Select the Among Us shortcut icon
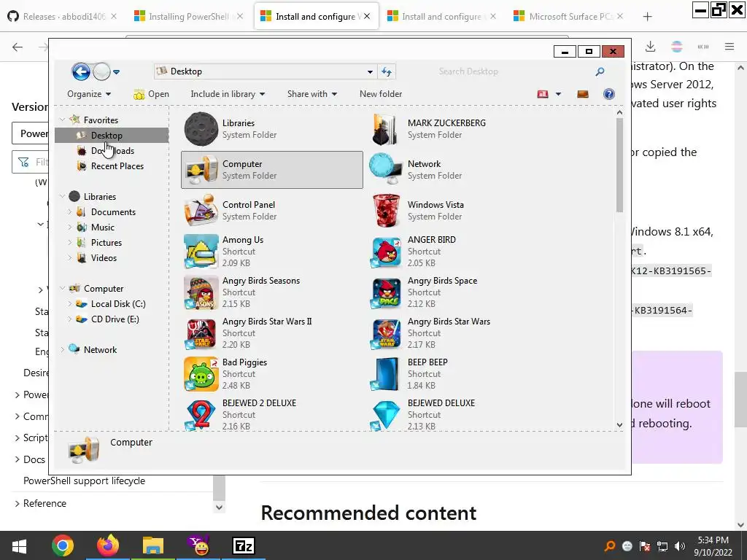Viewport: 747px width, 560px height. pos(201,251)
